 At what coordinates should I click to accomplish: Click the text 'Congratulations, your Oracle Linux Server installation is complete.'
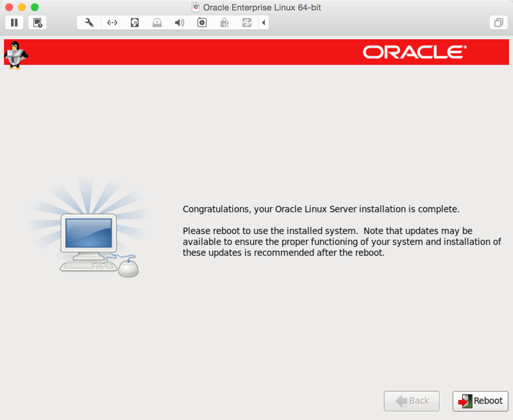point(321,209)
